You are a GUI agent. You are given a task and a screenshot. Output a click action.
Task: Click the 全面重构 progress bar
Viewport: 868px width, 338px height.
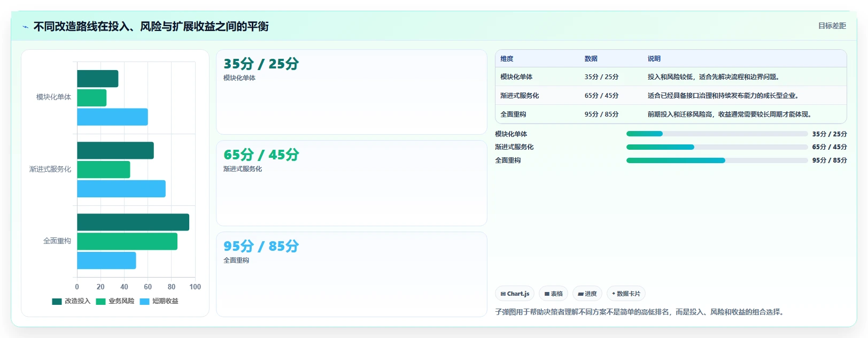click(x=717, y=160)
